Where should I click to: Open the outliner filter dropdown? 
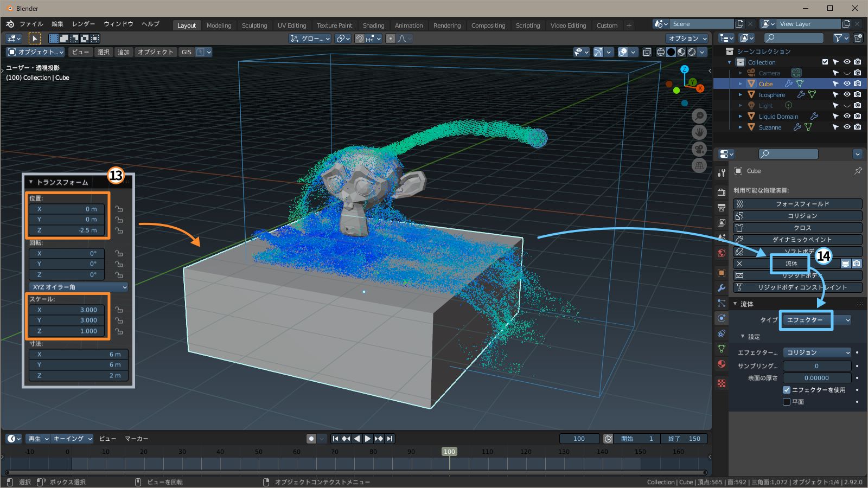[x=841, y=38]
